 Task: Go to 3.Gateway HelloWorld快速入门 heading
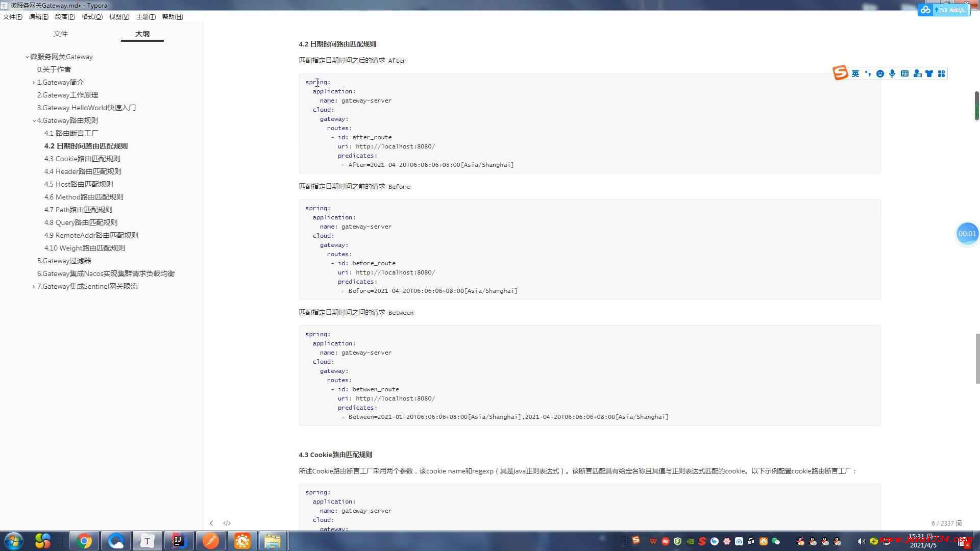pos(86,108)
